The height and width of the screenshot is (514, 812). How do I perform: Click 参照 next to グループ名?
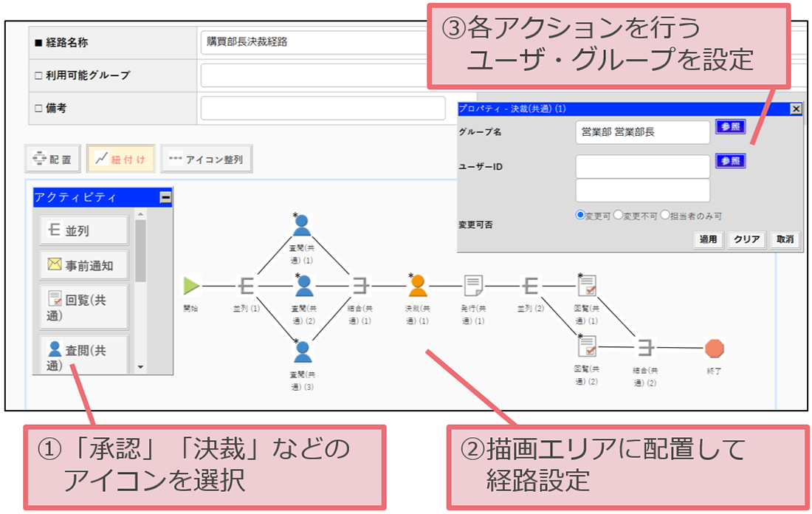[x=730, y=127]
